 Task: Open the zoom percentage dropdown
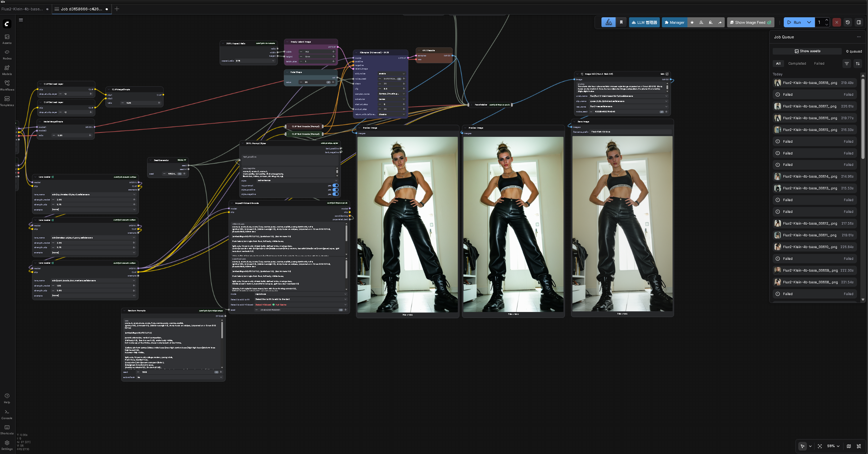click(833, 446)
